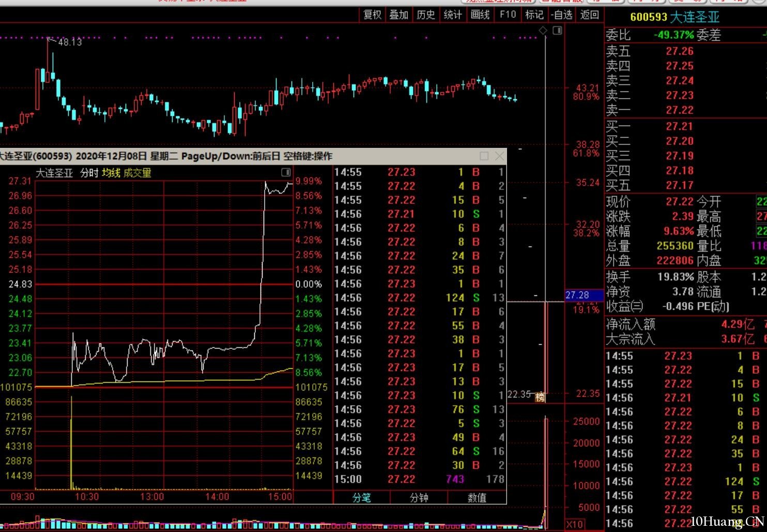This screenshot has width=767, height=532.
Task: Maximize the 大连圣亚 intraday popup window
Action: pyautogui.click(x=484, y=156)
